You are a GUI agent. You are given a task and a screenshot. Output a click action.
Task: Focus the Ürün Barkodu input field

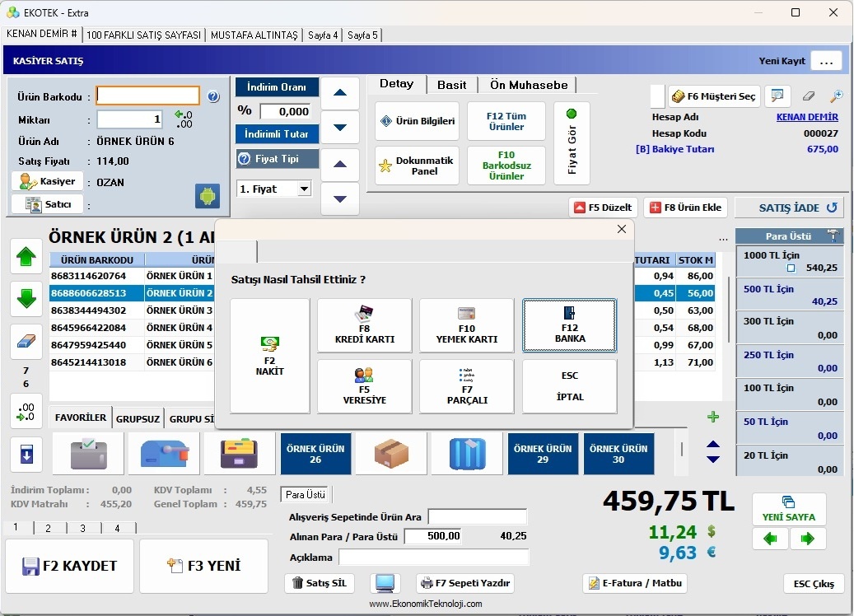[x=148, y=96]
